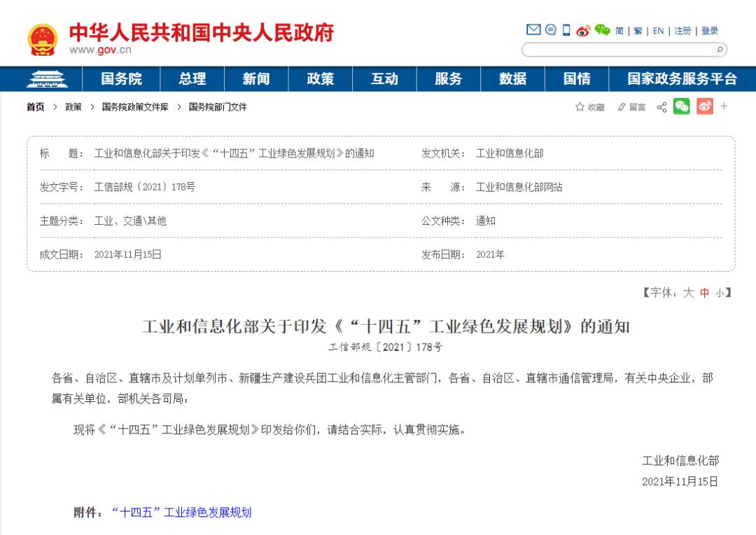Open the 数据 nav menu
This screenshot has width=756, height=535.
pos(512,78)
